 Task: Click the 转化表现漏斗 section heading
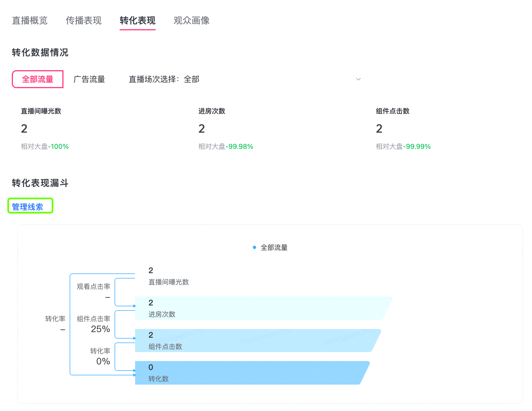point(40,183)
